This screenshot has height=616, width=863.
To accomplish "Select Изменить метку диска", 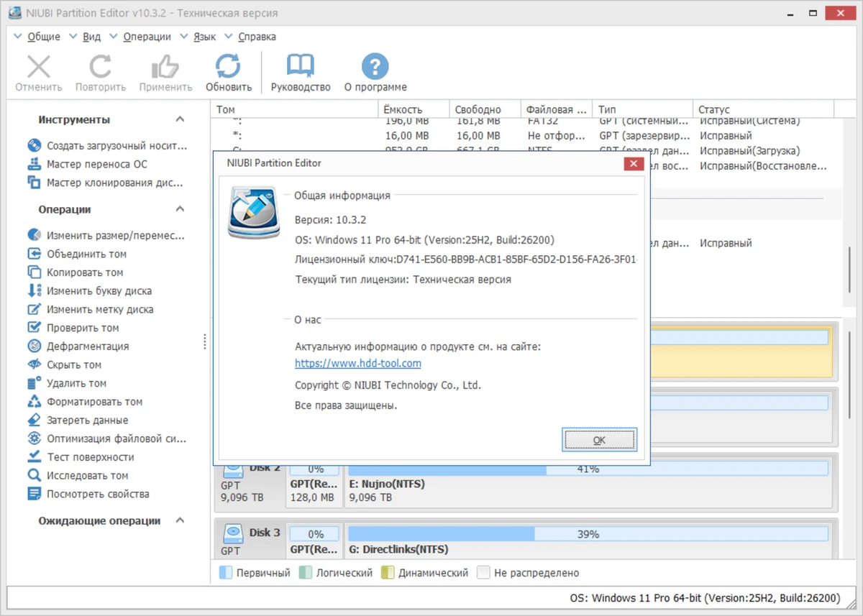I will (91, 309).
